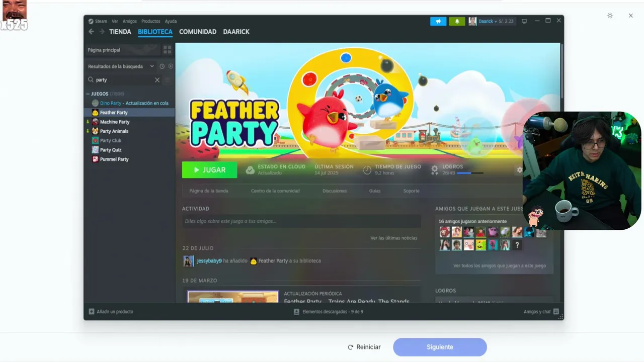
Task: Click the question mark friend avatar
Action: pyautogui.click(x=517, y=245)
